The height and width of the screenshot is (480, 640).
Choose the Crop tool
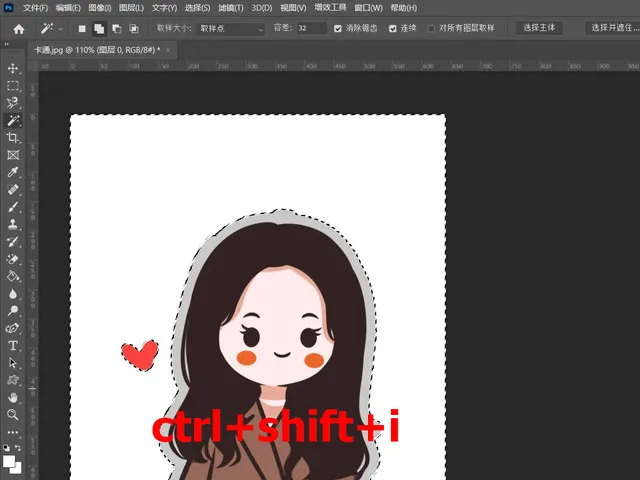[13, 137]
